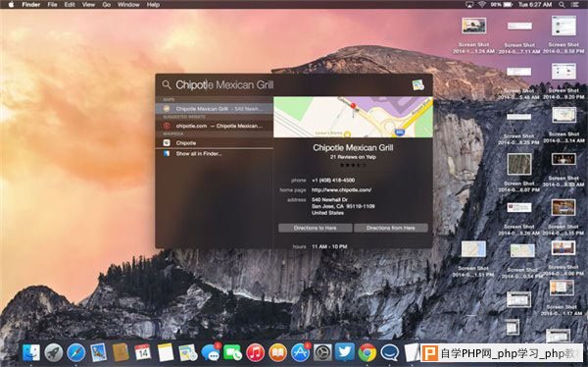The image size is (588, 367).
Task: Open Messages with badge in Dock
Action: (210, 352)
